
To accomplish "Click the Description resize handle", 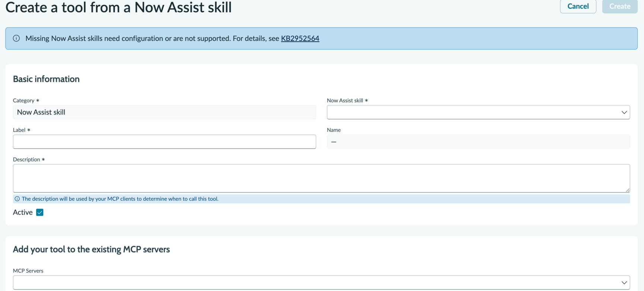I will coord(627,190).
